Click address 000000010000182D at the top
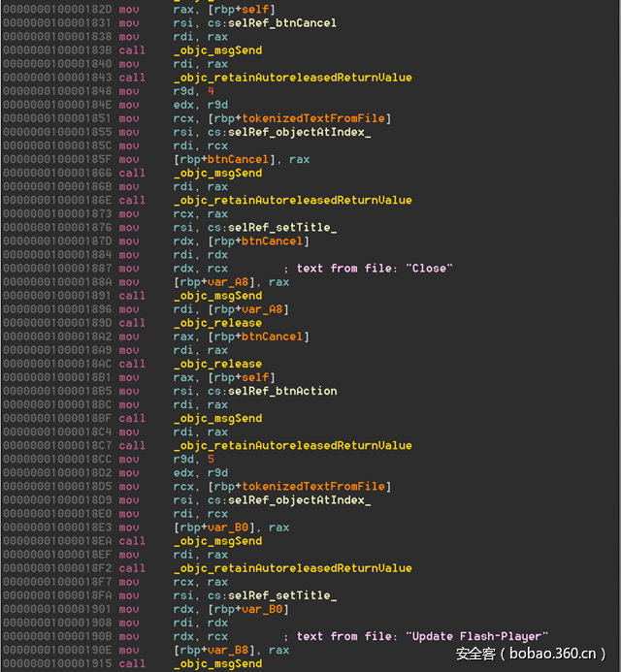 (56, 9)
